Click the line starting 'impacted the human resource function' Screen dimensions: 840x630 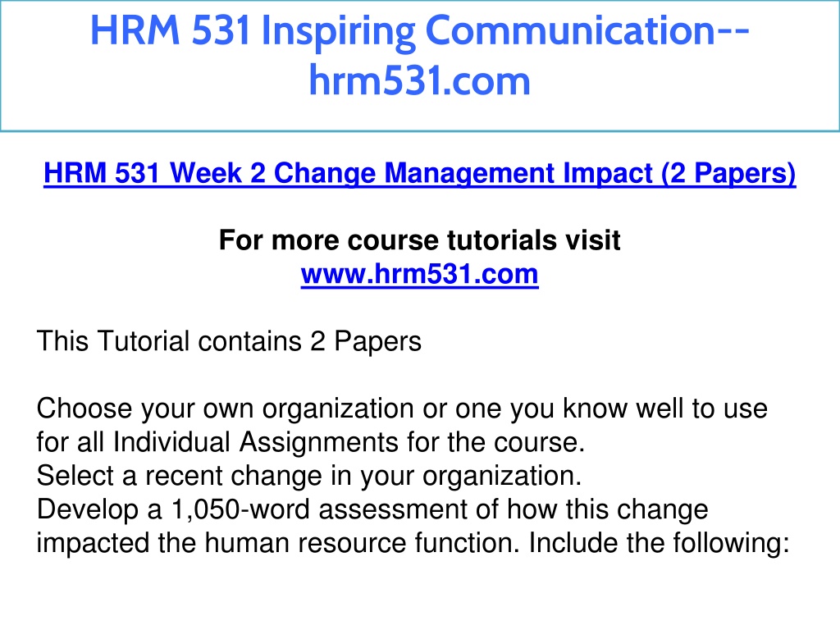tap(413, 543)
